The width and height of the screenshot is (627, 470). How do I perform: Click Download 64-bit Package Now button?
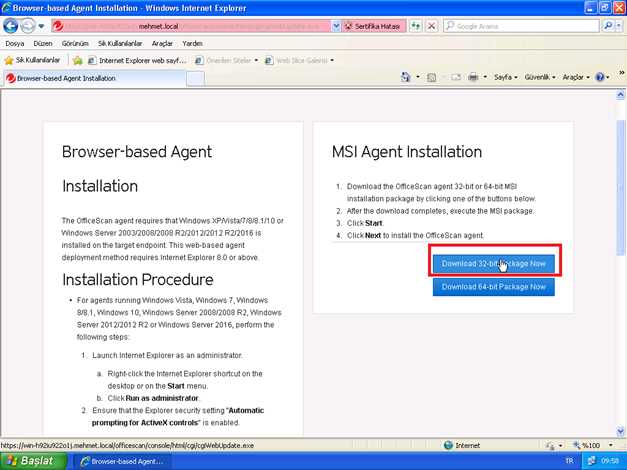click(x=493, y=287)
